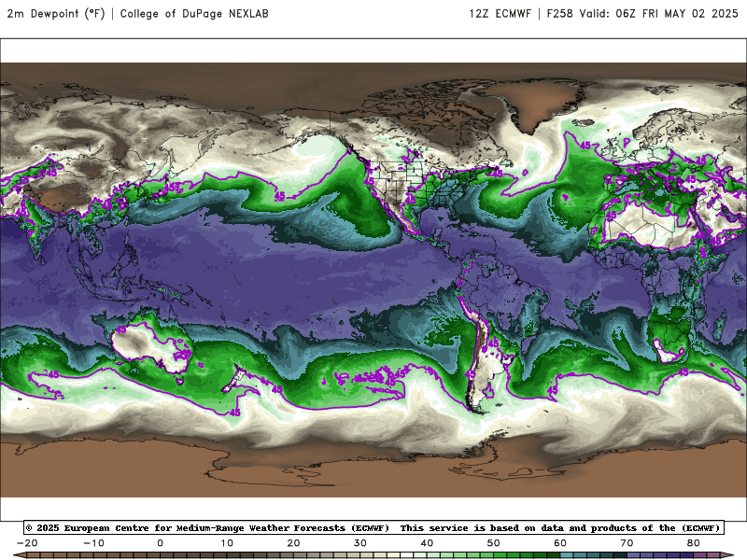Click the "0" colorbar label
The image size is (747, 560).
pyautogui.click(x=160, y=543)
